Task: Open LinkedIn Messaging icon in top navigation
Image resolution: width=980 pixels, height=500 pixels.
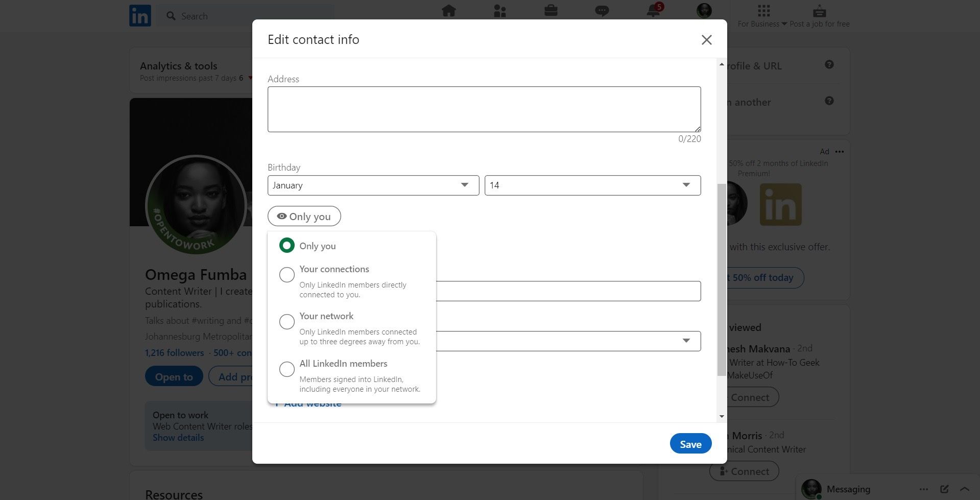Action: coord(602,11)
